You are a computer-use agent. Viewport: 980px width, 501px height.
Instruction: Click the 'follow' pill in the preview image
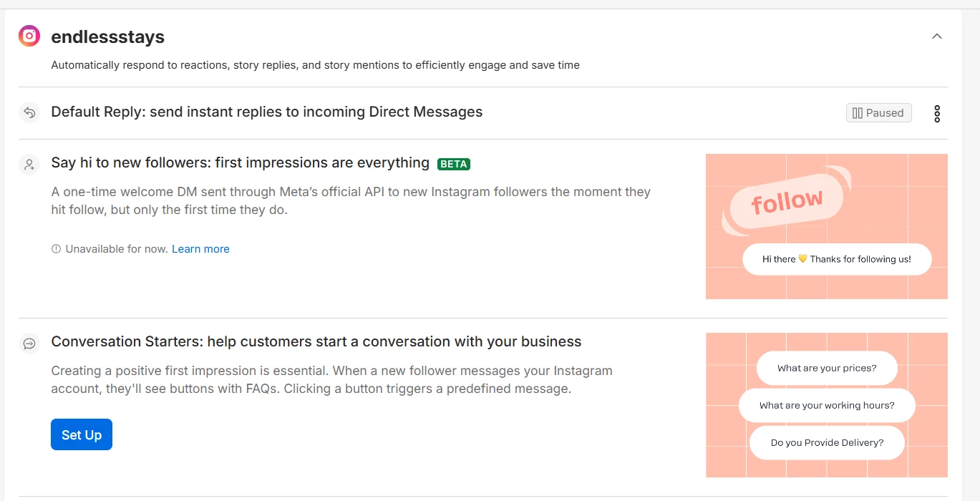point(787,202)
